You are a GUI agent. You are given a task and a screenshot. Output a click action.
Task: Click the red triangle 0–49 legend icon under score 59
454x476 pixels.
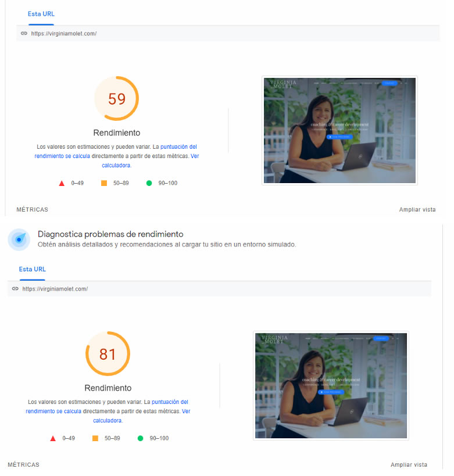click(62, 183)
